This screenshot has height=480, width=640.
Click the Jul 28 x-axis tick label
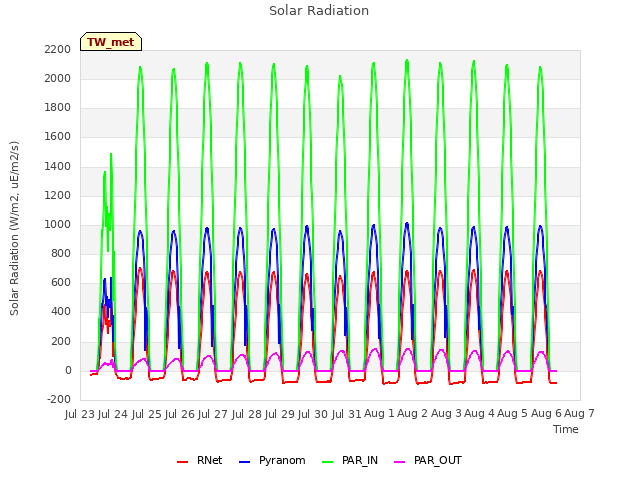[246, 414]
